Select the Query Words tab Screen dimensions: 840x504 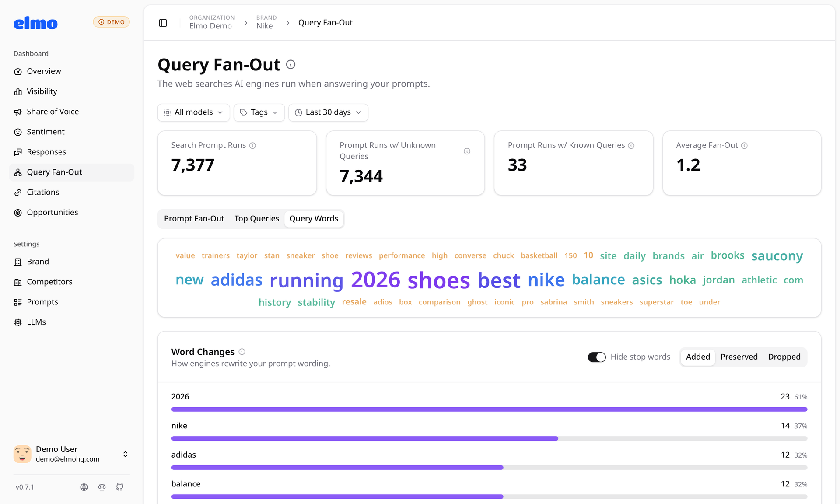(x=314, y=219)
